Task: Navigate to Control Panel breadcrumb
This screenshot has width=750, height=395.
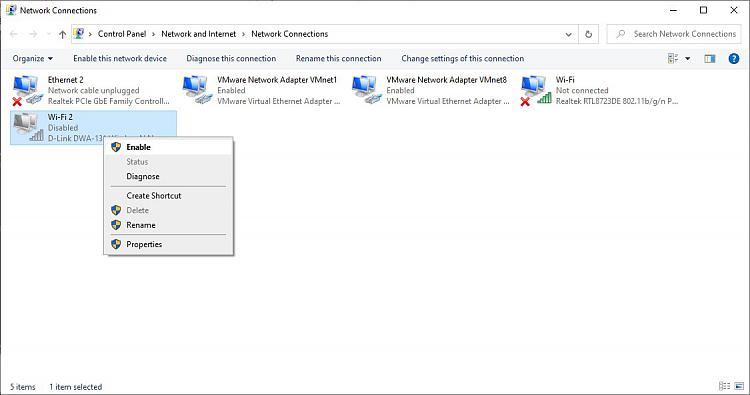Action: click(x=122, y=34)
